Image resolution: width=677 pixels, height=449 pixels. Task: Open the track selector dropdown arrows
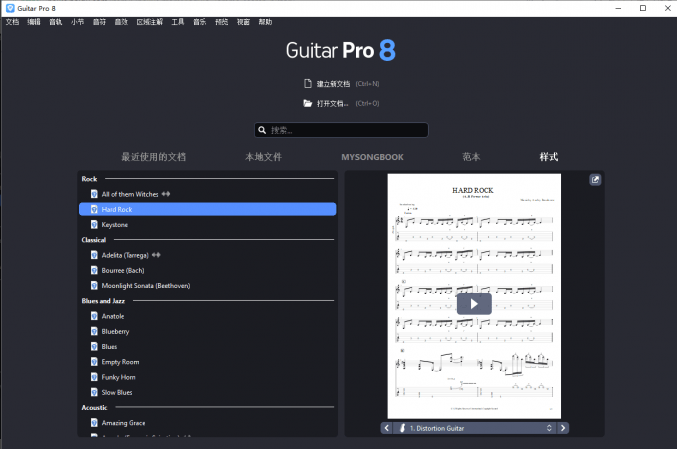click(x=549, y=428)
